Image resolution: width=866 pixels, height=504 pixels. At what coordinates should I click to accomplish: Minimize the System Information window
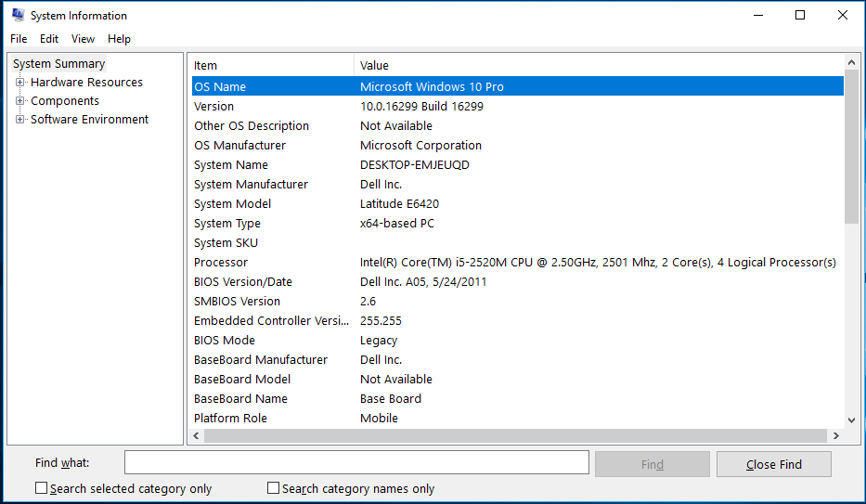(757, 16)
